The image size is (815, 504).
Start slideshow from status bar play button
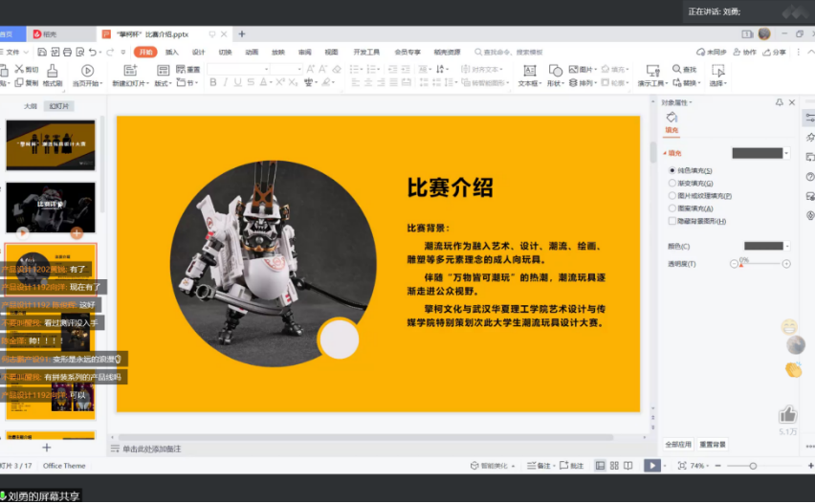coord(651,466)
